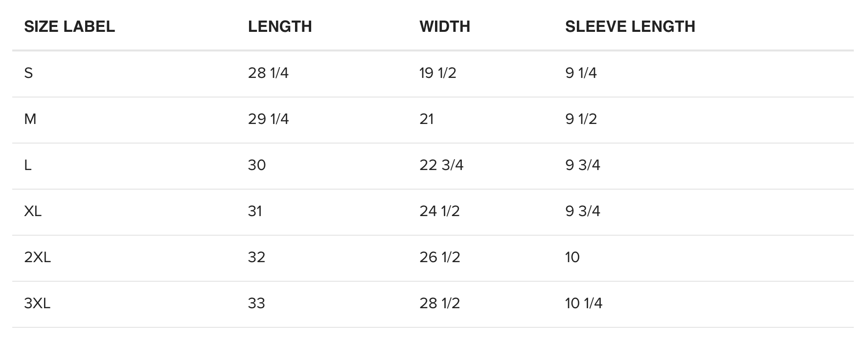Click the 10 1/4 sleeve length value
Image resolution: width=868 pixels, height=343 pixels.
click(584, 303)
